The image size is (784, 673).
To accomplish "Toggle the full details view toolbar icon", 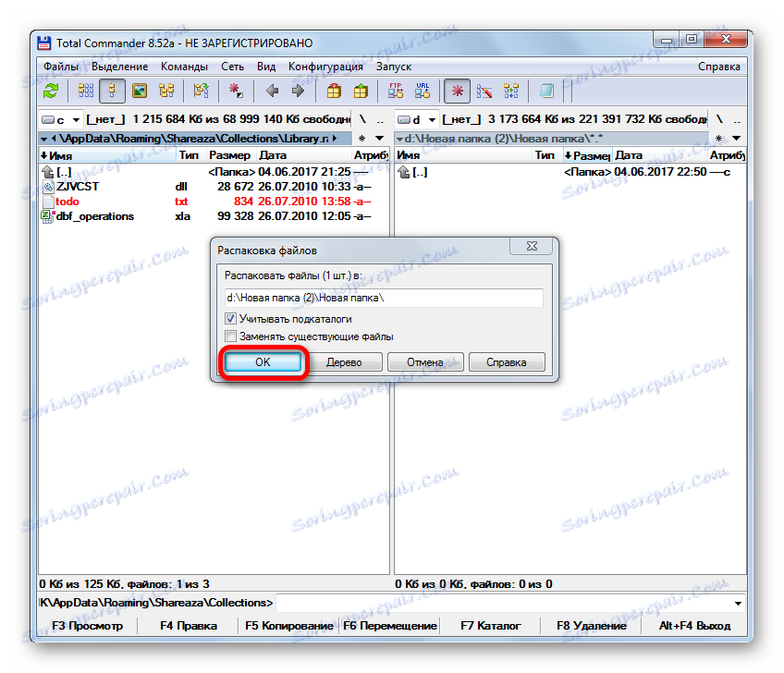I will pyautogui.click(x=112, y=91).
